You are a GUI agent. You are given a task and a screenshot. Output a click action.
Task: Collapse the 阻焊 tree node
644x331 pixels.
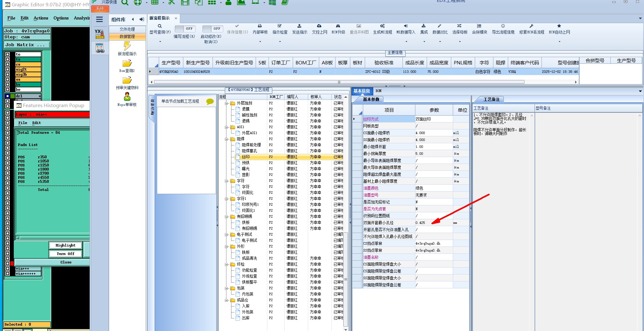[x=226, y=139]
